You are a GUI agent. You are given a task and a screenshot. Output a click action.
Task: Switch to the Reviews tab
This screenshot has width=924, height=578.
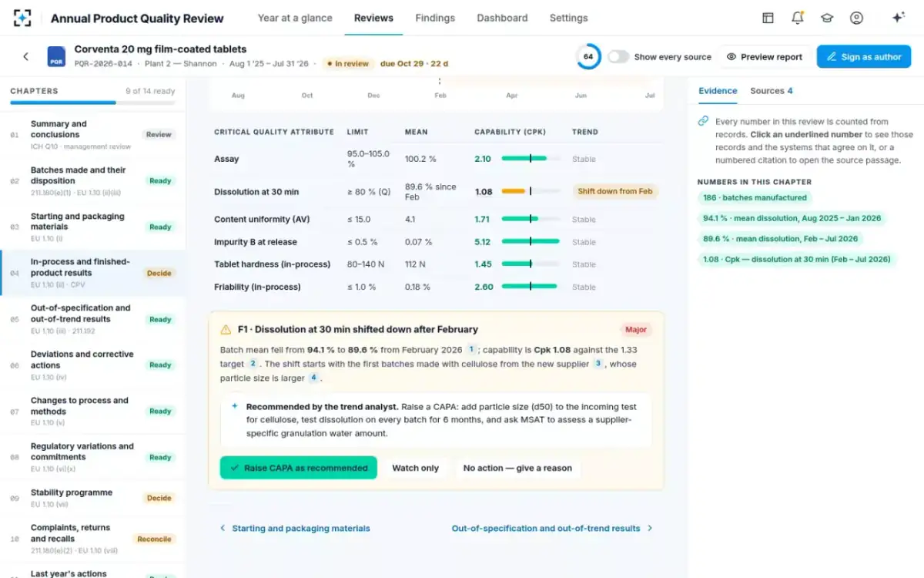(373, 18)
